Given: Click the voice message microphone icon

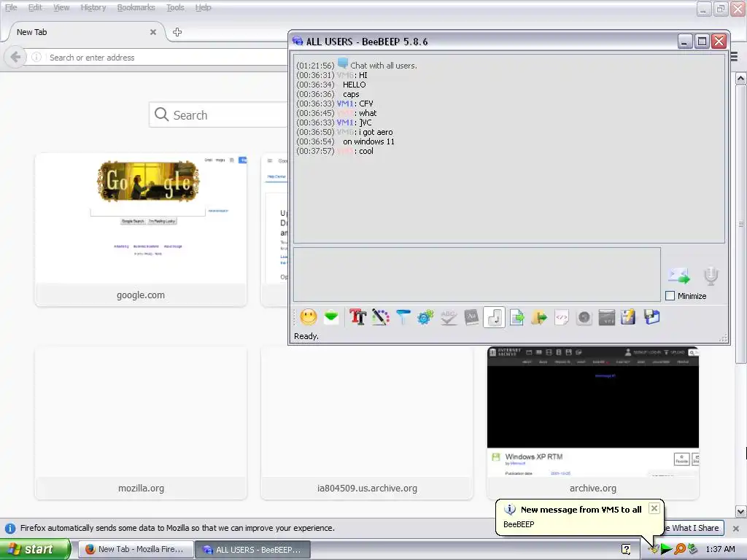Looking at the screenshot, I should [711, 276].
